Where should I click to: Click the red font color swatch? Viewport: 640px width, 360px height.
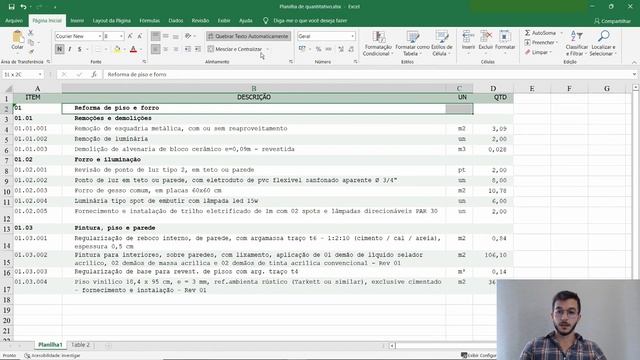click(133, 50)
